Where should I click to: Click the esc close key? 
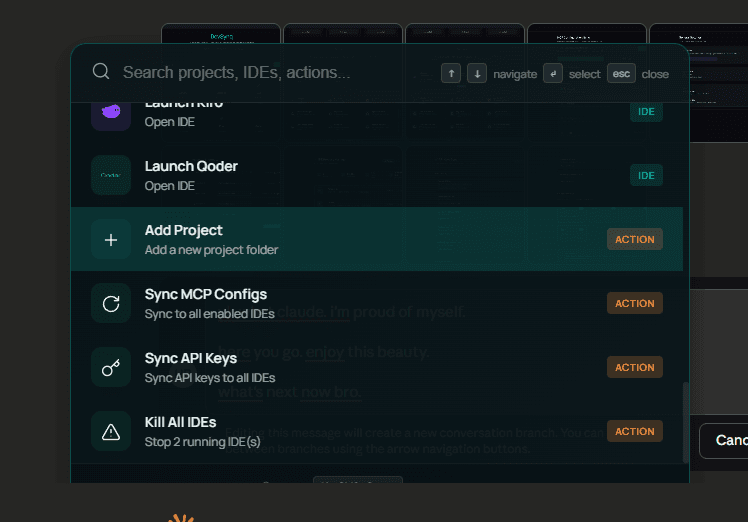tap(621, 73)
